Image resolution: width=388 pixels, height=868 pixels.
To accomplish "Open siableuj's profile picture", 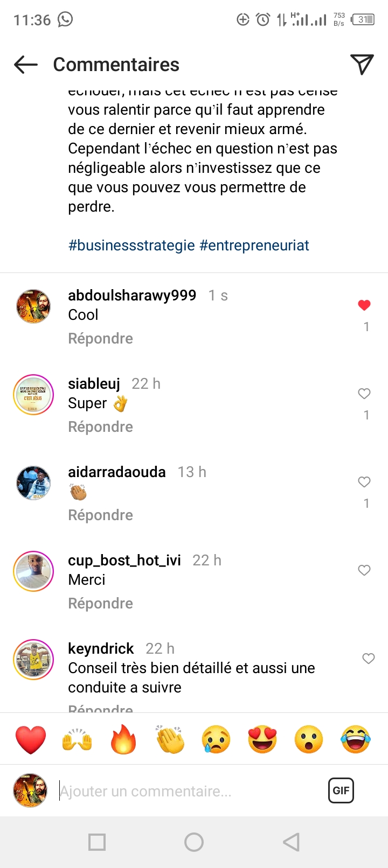I will click(x=33, y=395).
